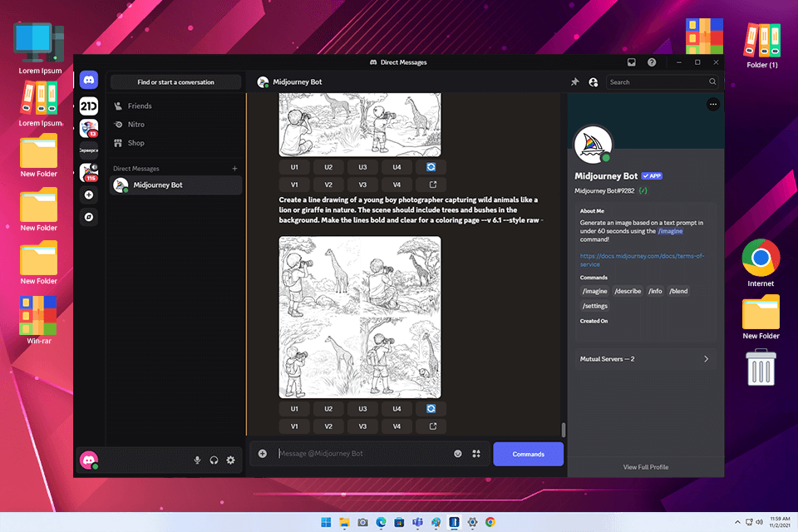
Task: Click the /blend command chip
Action: 678,291
